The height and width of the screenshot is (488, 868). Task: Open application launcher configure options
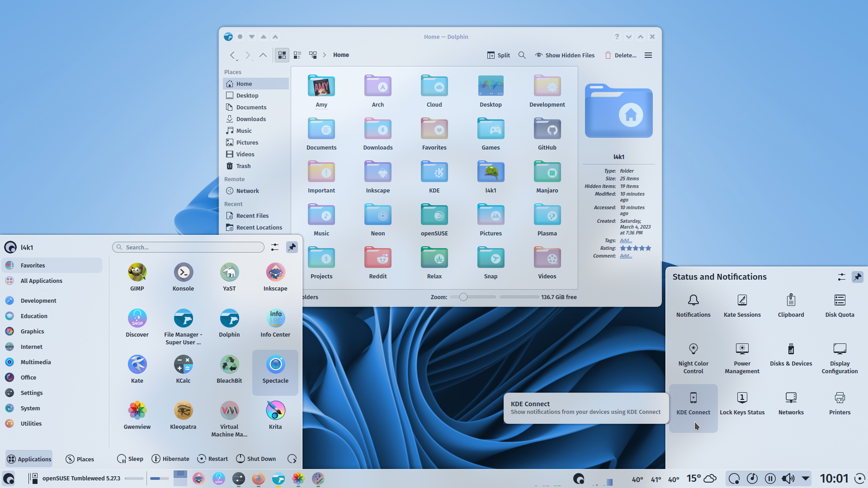click(275, 247)
